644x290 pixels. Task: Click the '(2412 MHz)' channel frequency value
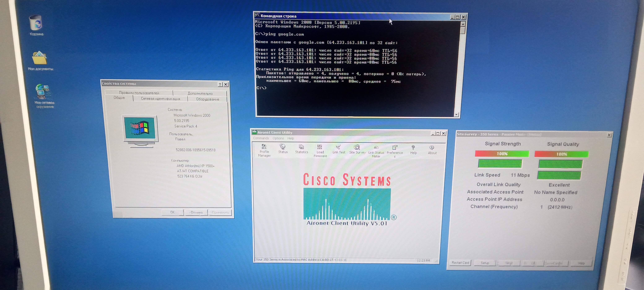click(560, 207)
